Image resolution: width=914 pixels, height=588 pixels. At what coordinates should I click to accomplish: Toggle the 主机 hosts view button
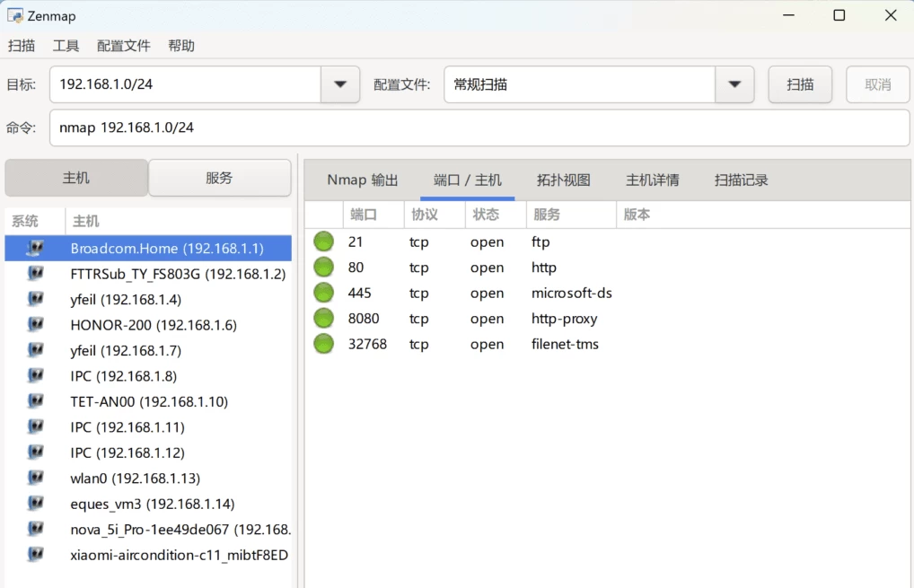click(x=76, y=178)
